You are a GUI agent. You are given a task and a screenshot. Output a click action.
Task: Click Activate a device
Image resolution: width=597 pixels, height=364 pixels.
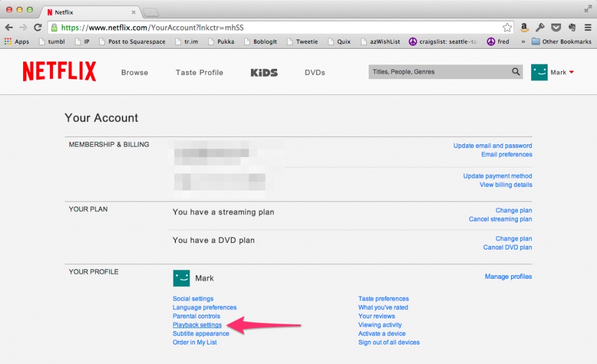382,334
